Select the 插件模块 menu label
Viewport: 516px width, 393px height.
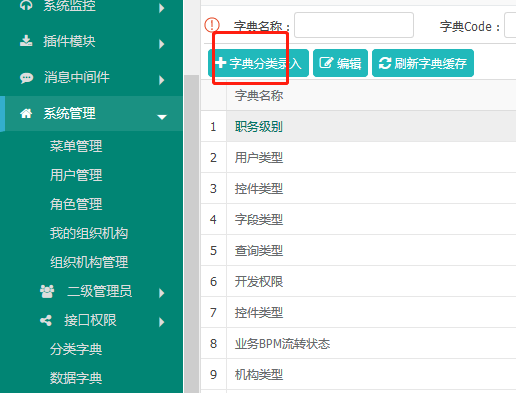click(x=69, y=41)
